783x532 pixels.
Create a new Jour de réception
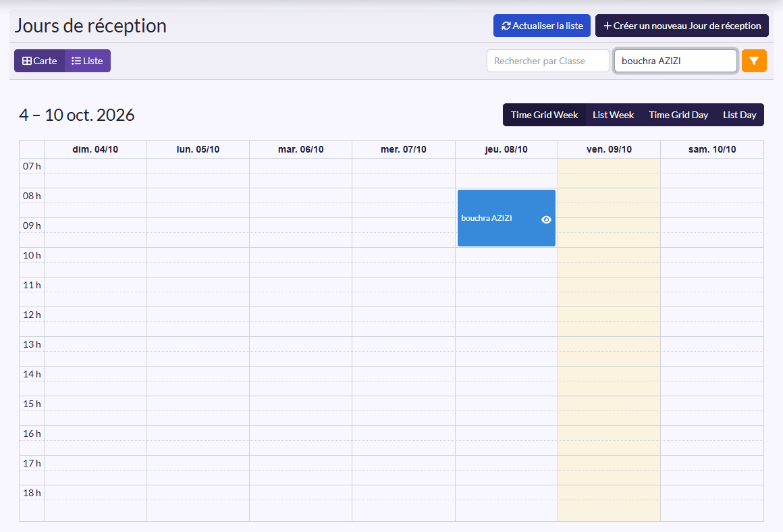click(682, 26)
